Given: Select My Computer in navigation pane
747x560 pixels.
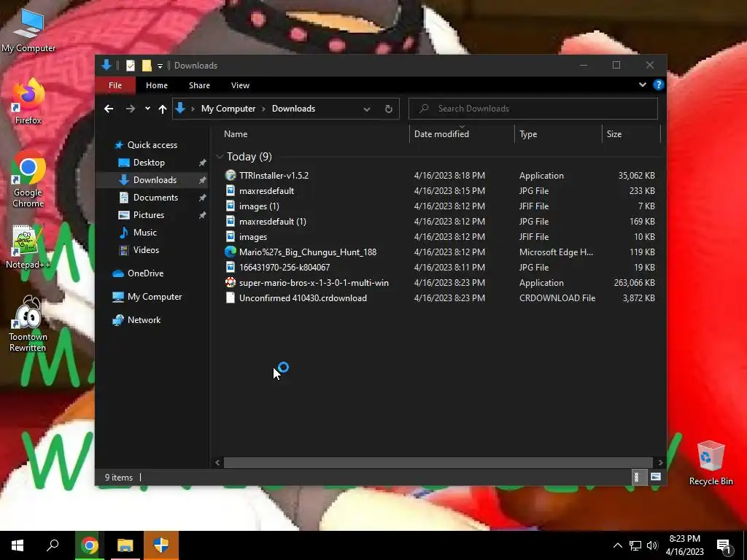Looking at the screenshot, I should 155,297.
